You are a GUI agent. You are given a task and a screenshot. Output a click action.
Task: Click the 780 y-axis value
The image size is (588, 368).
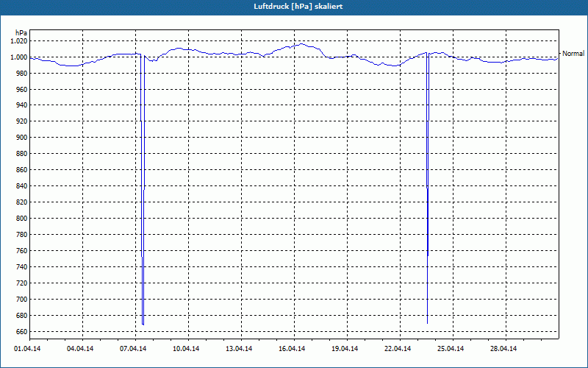click(x=22, y=235)
